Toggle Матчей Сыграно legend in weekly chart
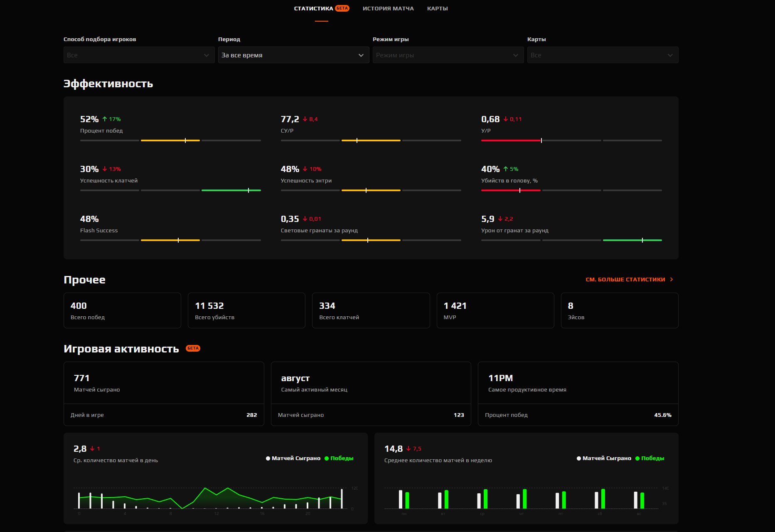Viewport: 775px width, 532px height. point(604,458)
